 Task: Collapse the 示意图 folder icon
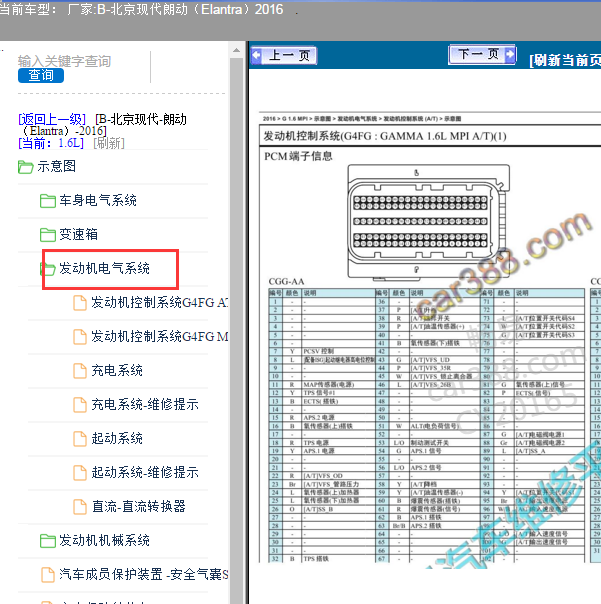[x=25, y=167]
